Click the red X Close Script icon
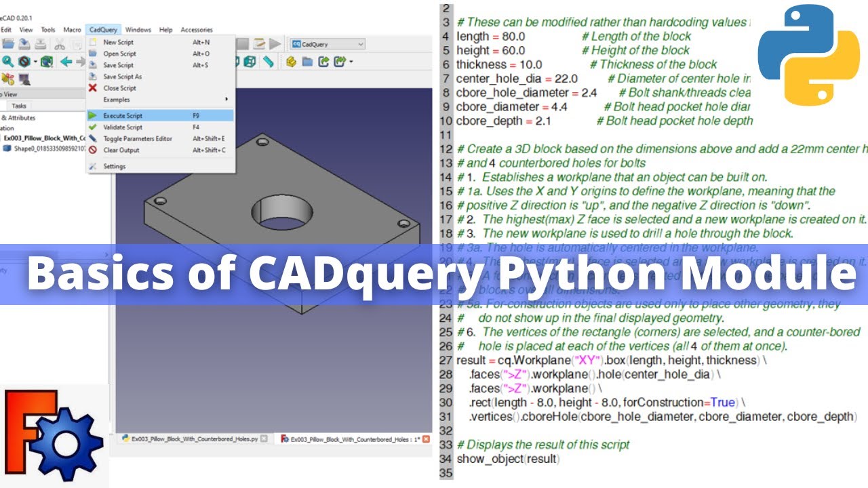The height and width of the screenshot is (488, 868). click(x=93, y=88)
